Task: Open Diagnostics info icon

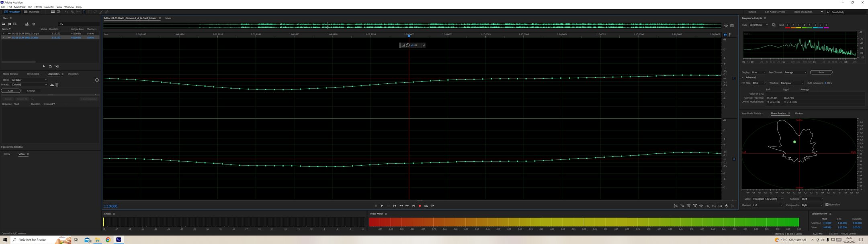Action: coord(97,80)
